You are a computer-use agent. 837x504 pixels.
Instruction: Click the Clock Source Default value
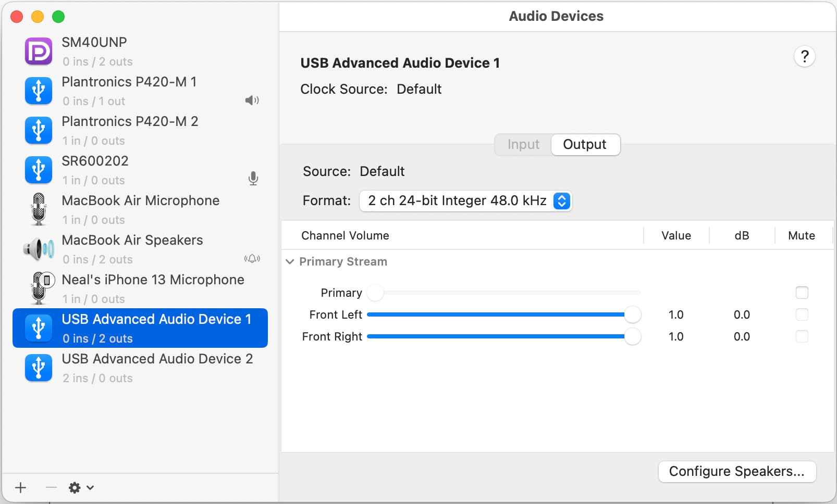click(419, 89)
